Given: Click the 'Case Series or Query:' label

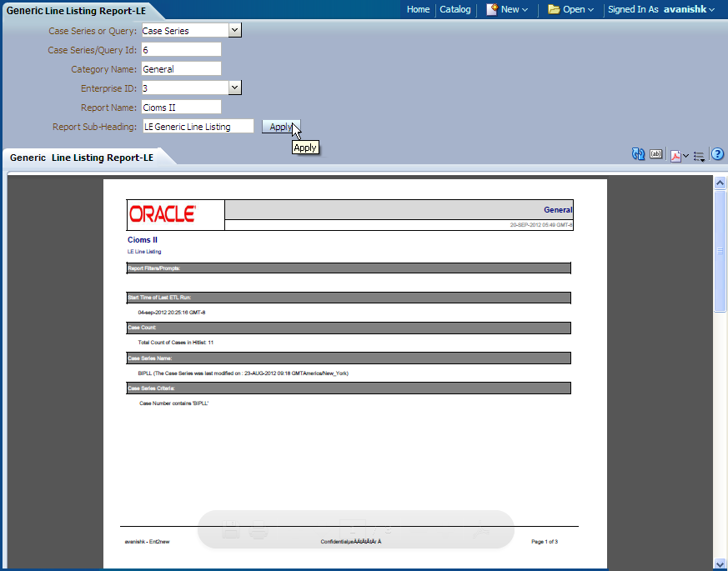Looking at the screenshot, I should coord(93,31).
